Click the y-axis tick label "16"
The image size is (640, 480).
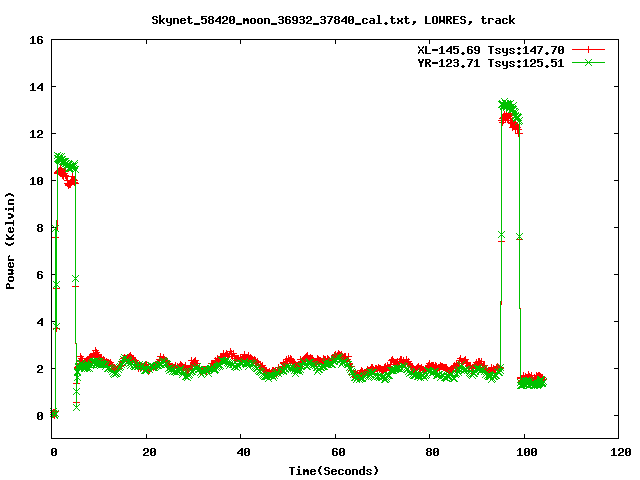point(36,40)
